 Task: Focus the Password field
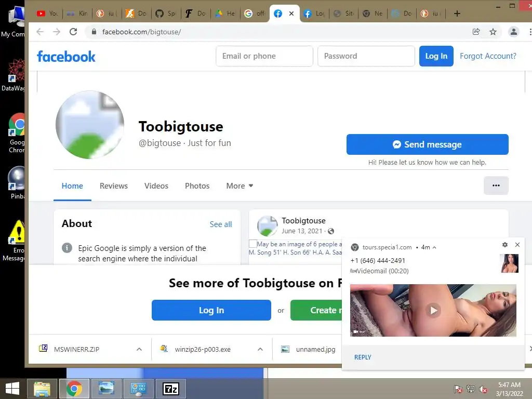366,56
